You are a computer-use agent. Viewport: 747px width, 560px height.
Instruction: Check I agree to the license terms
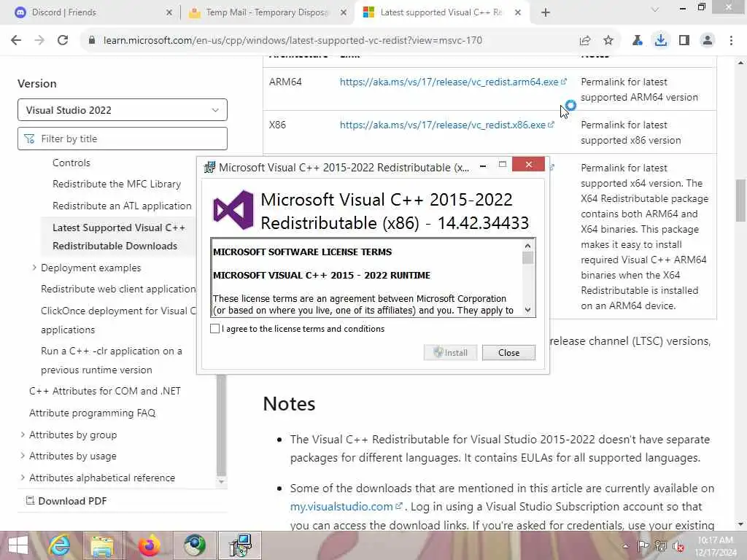coord(215,329)
